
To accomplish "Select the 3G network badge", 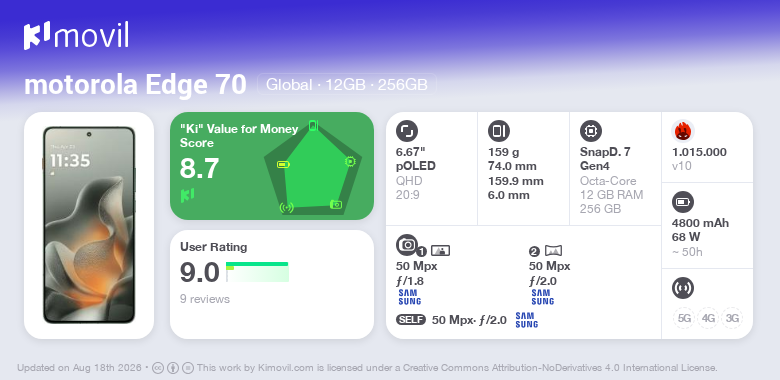I will click(x=732, y=318).
